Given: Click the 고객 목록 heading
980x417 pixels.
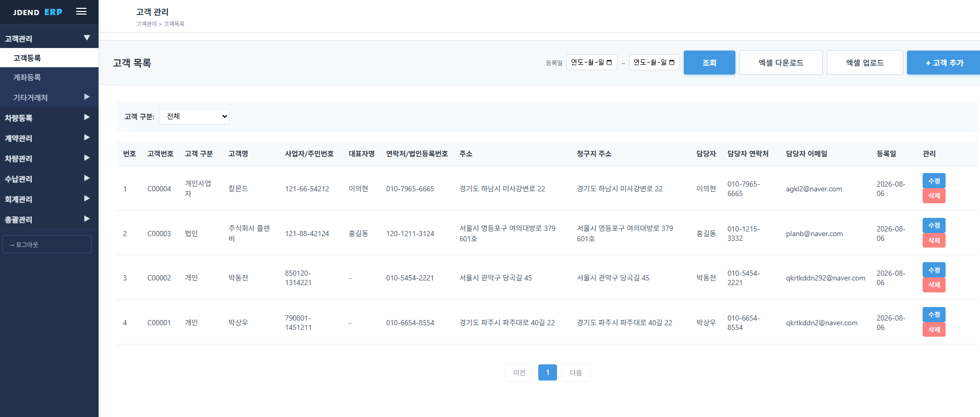Looking at the screenshot, I should 132,63.
